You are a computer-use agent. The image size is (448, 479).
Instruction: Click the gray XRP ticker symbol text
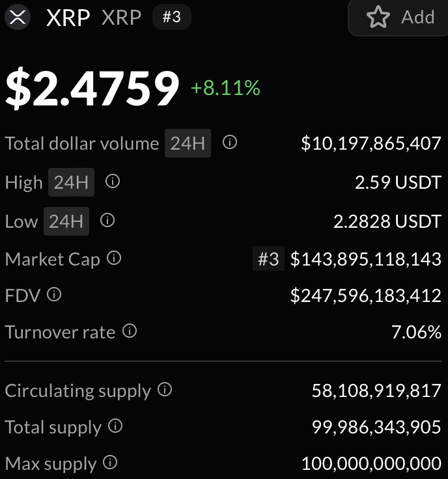click(x=121, y=17)
